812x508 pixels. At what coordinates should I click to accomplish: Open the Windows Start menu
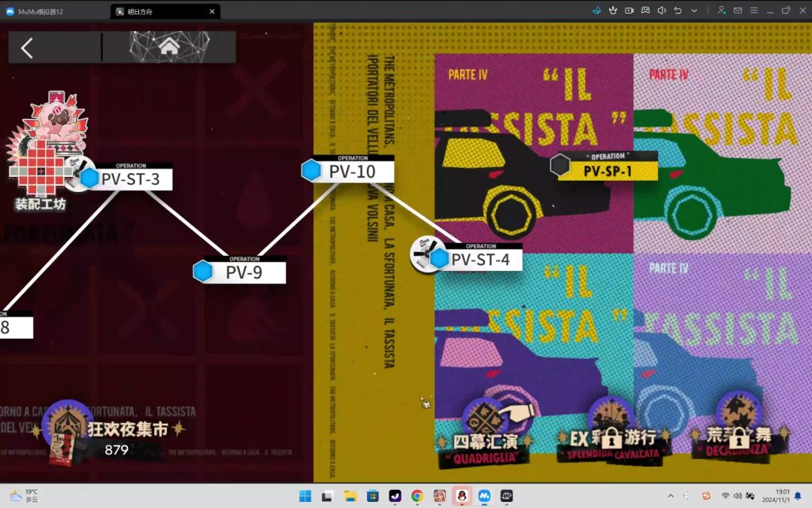(305, 496)
